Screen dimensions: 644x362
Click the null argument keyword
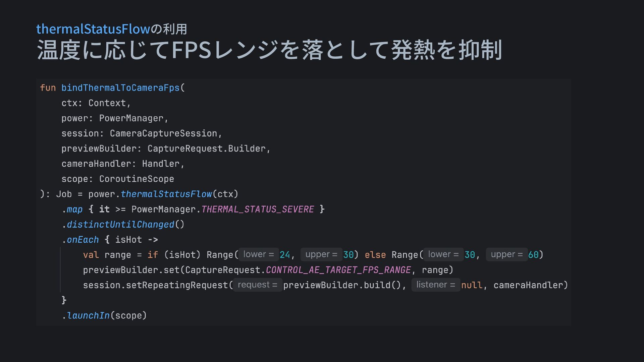[x=471, y=285]
